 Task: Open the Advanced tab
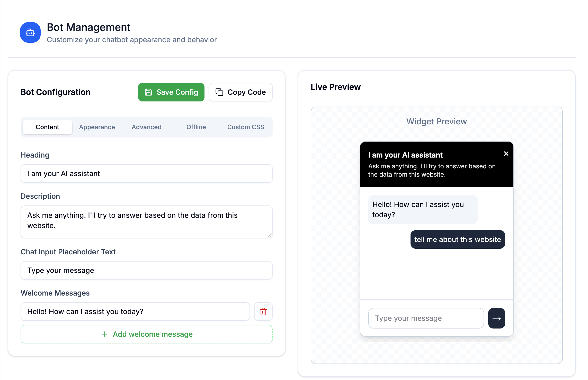(x=146, y=127)
